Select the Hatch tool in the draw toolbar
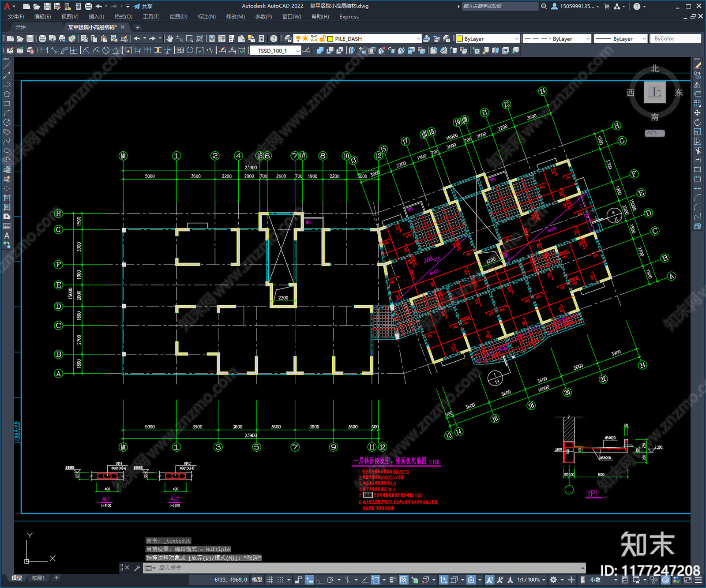The image size is (706, 588). [7, 198]
